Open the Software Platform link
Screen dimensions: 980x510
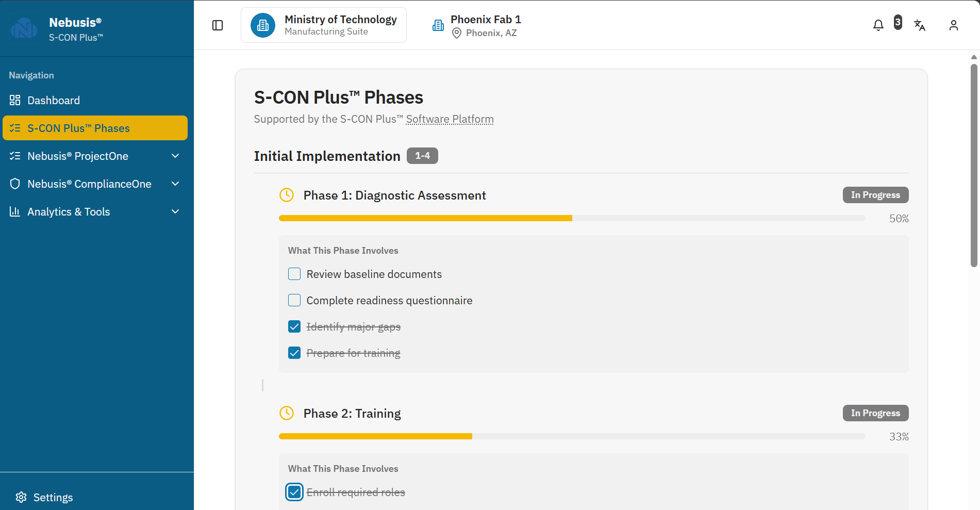(450, 119)
